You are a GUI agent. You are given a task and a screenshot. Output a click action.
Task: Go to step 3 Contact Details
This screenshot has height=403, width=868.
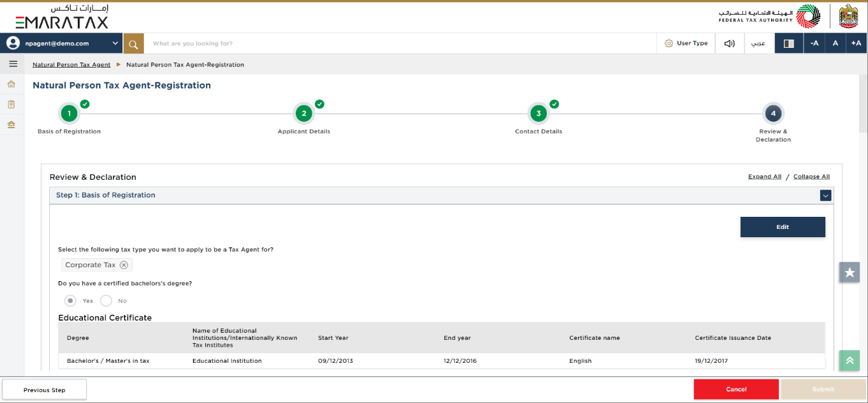coord(539,114)
